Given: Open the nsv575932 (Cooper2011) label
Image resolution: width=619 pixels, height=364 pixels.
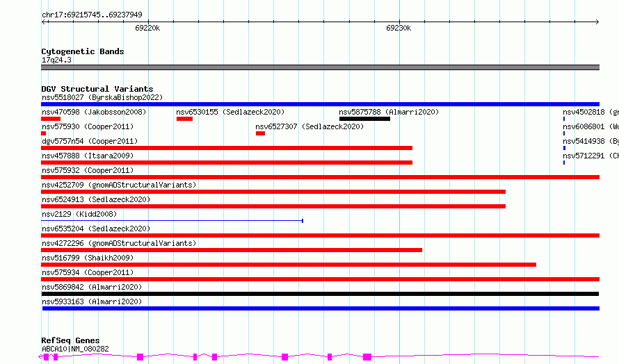Looking at the screenshot, I should (x=88, y=170).
